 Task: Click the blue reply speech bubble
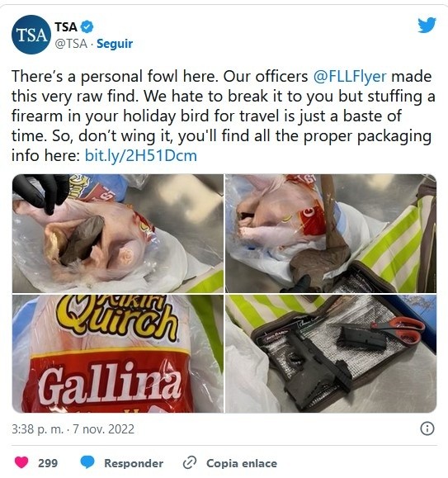point(87,462)
